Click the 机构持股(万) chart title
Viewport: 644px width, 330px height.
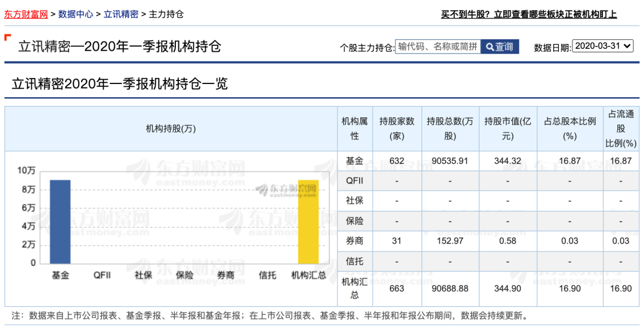pos(171,129)
